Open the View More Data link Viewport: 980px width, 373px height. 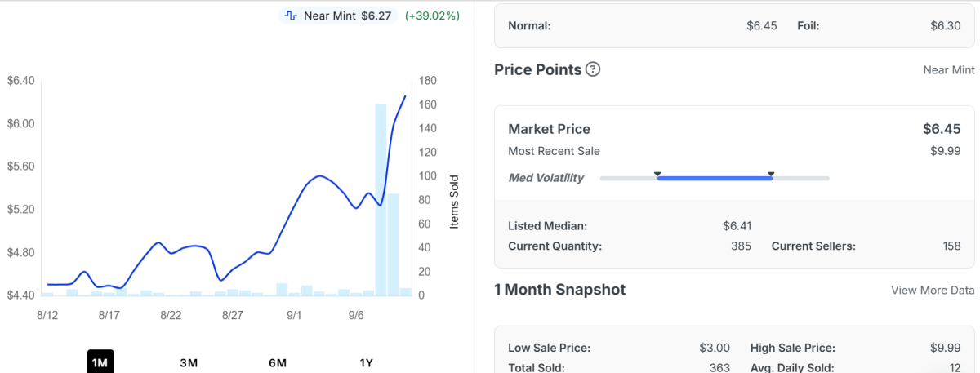(933, 290)
